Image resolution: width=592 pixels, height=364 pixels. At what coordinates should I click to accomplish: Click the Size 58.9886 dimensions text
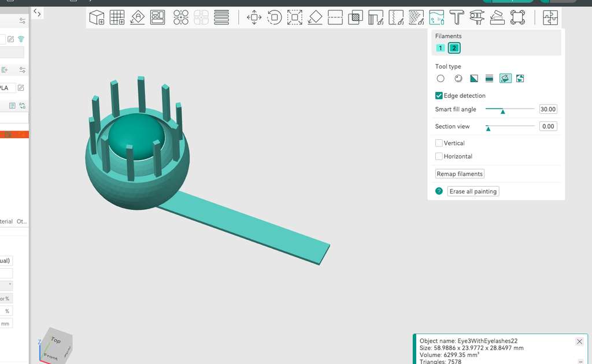(x=472, y=348)
